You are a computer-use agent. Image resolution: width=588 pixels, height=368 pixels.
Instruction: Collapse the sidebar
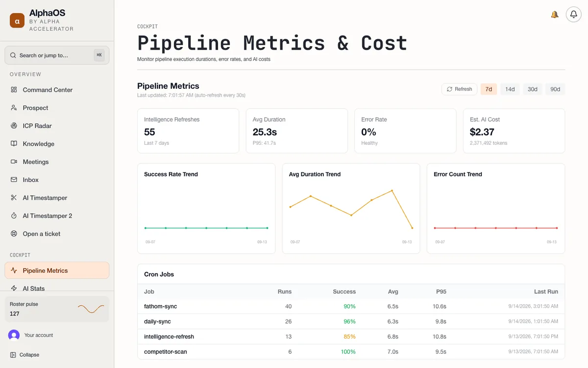[x=57, y=355]
